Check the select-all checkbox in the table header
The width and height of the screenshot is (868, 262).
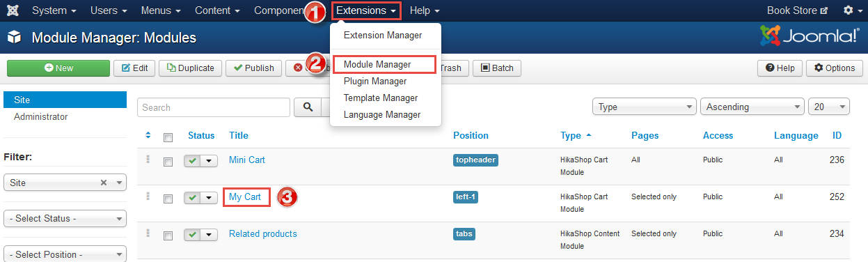click(x=168, y=137)
